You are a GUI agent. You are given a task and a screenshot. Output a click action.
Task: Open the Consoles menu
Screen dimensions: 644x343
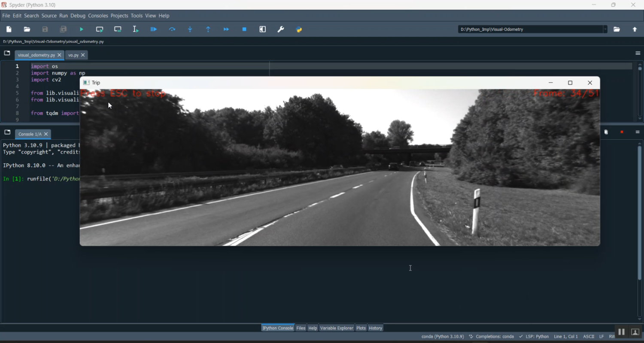click(98, 15)
